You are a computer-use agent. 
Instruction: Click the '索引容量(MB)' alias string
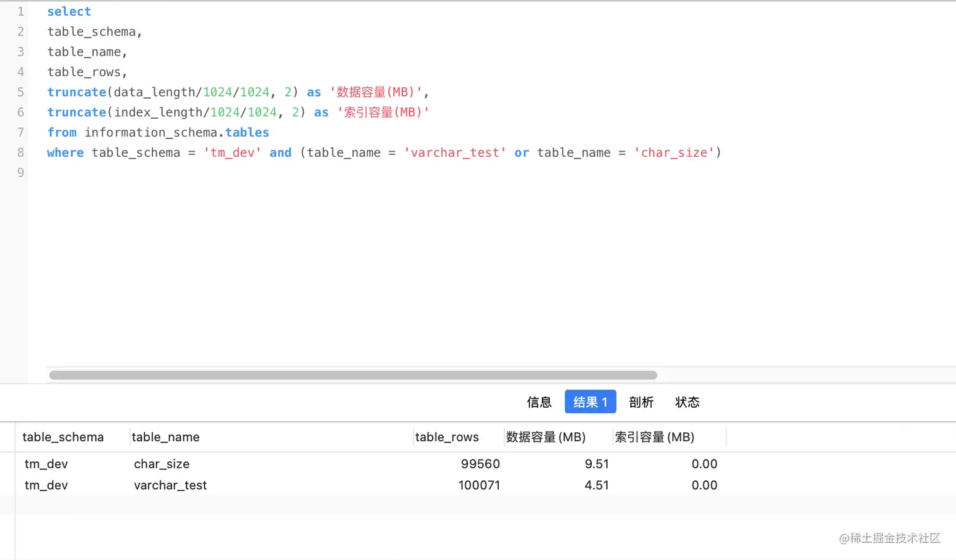(x=383, y=113)
